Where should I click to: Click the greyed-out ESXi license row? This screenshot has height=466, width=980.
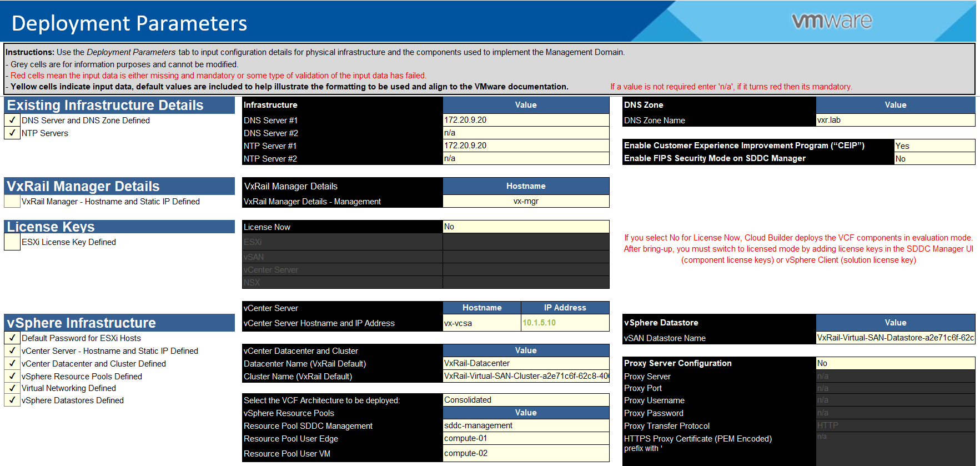(x=426, y=242)
